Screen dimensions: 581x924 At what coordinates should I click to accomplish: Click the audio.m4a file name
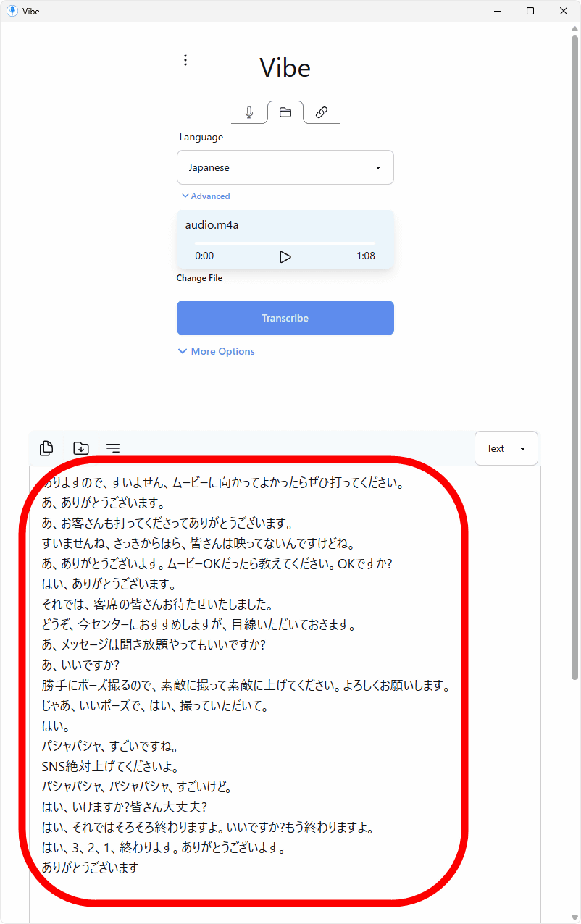click(212, 225)
